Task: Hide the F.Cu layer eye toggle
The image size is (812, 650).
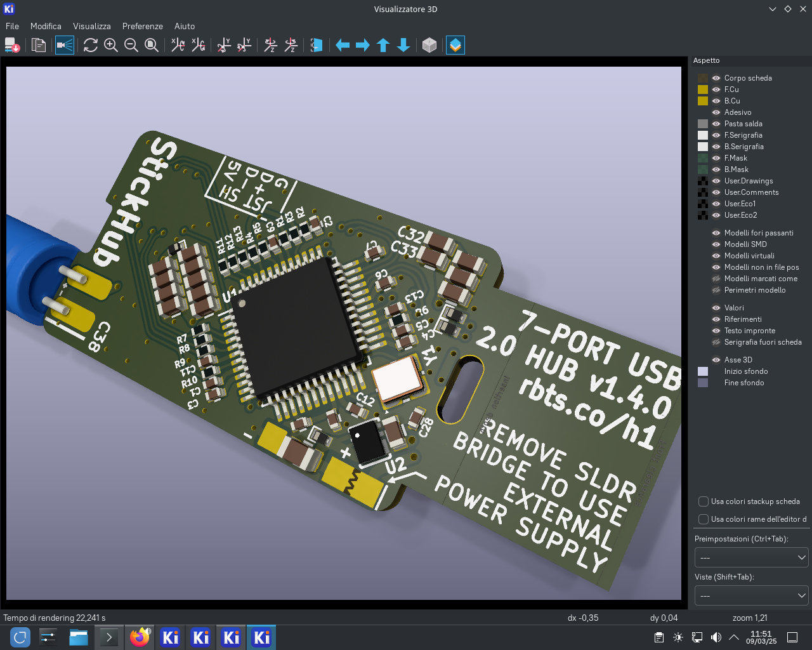Action: [x=716, y=90]
